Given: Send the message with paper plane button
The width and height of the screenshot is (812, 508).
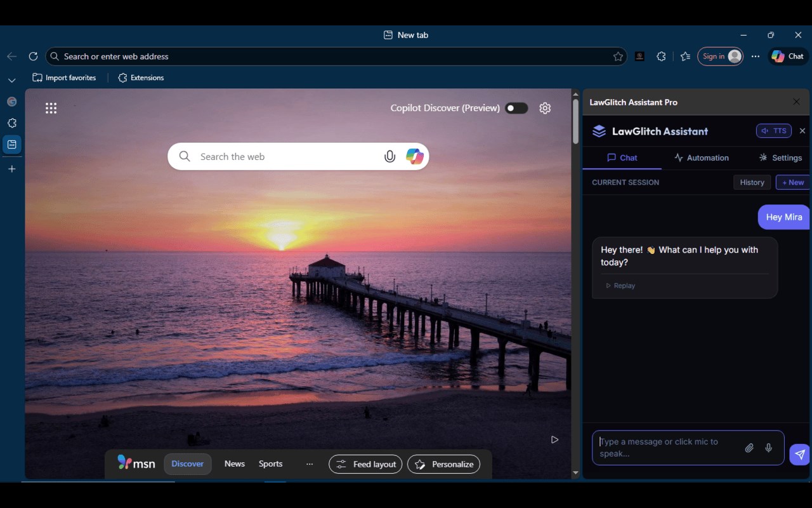Looking at the screenshot, I should click(799, 454).
